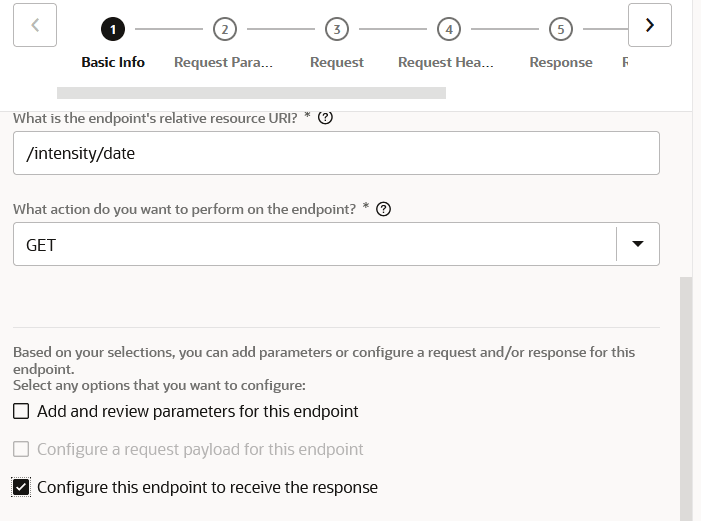Switch to the Response step label
The image size is (701, 521).
coord(560,62)
